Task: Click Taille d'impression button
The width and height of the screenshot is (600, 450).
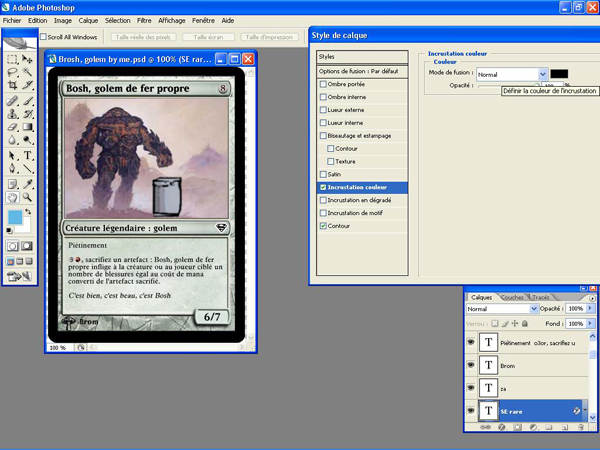Action: pos(269,37)
